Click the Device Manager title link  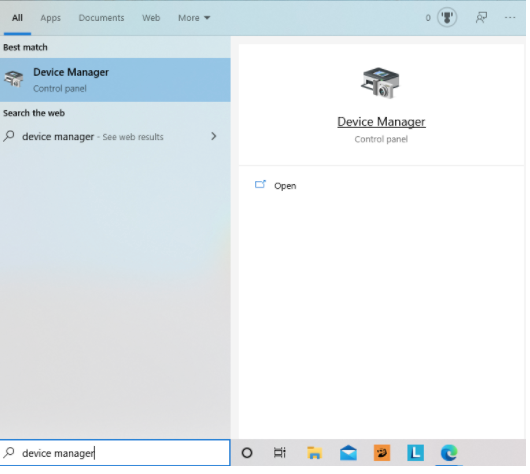pyautogui.click(x=381, y=122)
